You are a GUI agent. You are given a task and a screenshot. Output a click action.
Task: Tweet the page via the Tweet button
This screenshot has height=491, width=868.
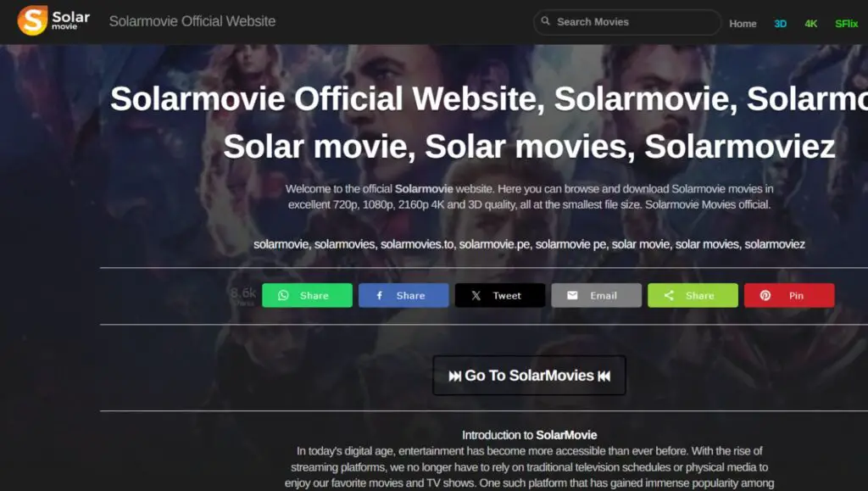point(500,295)
